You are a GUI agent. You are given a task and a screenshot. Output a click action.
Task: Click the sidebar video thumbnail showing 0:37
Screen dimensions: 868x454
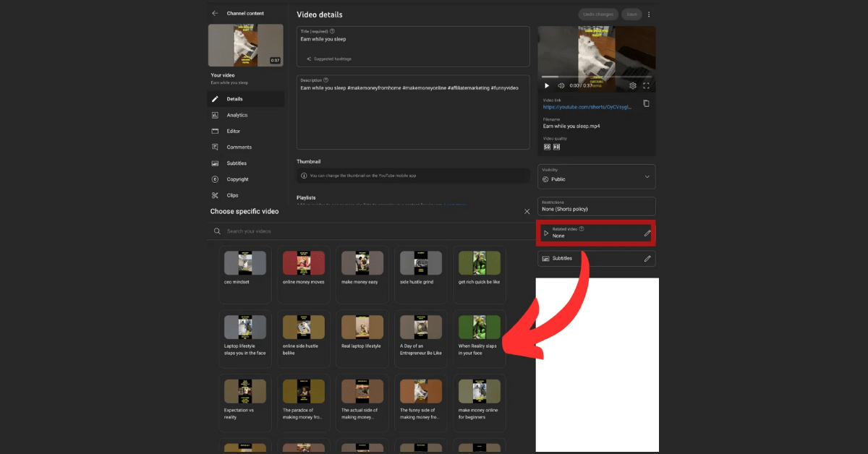(x=246, y=45)
